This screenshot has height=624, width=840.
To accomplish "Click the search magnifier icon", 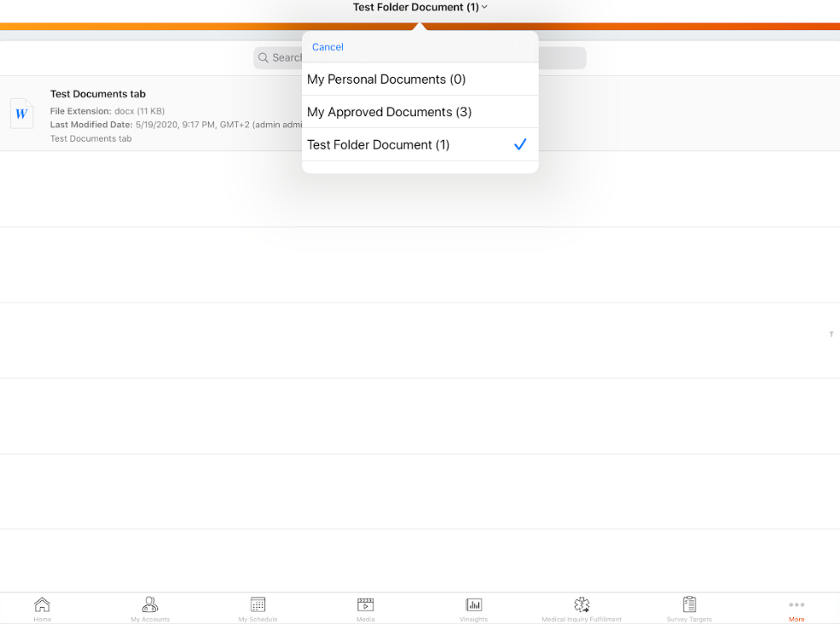I will pyautogui.click(x=263, y=58).
